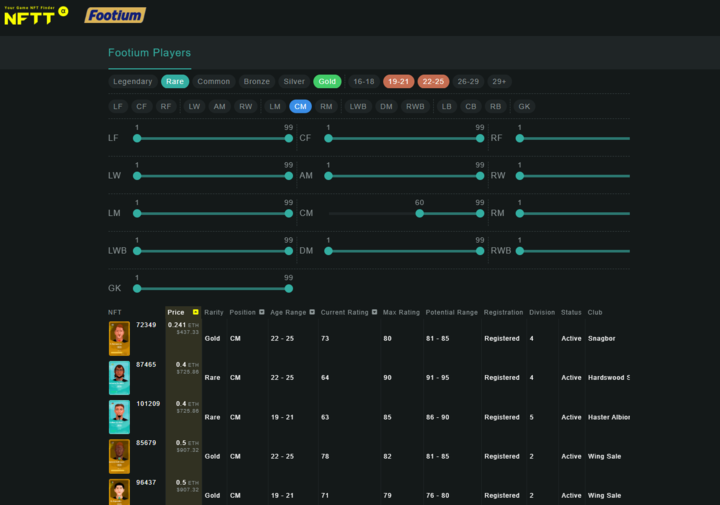720x505 pixels.
Task: Toggle the Silver rarity filter
Action: click(294, 81)
